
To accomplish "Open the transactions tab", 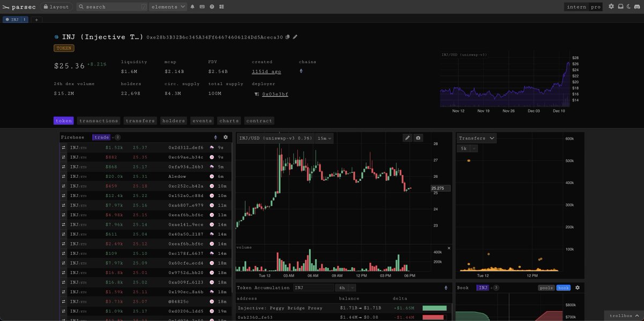I will pyautogui.click(x=98, y=121).
